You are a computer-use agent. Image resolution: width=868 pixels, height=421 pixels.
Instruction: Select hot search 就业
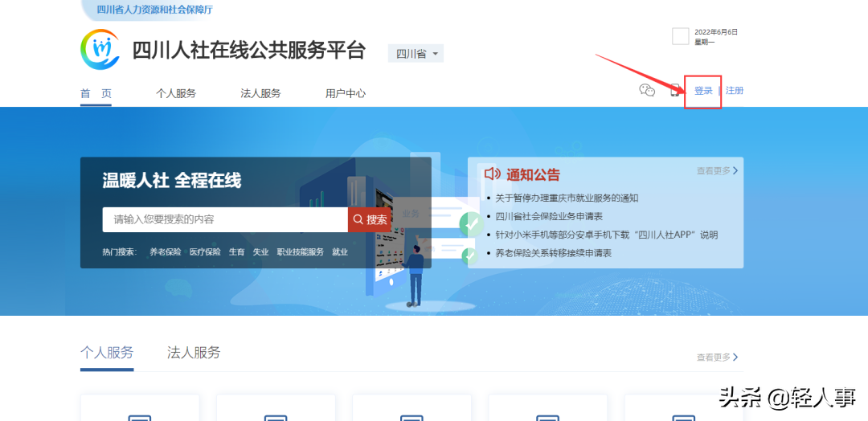[340, 252]
